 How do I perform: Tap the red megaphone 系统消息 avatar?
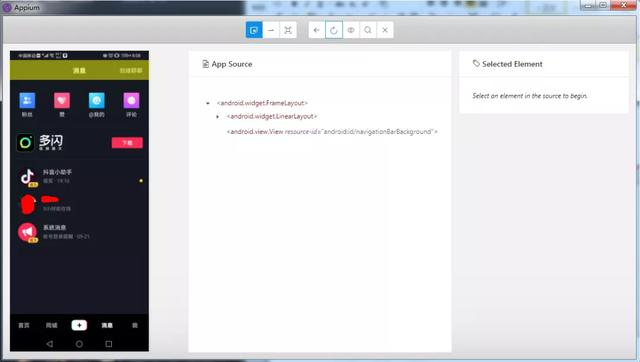pyautogui.click(x=28, y=232)
